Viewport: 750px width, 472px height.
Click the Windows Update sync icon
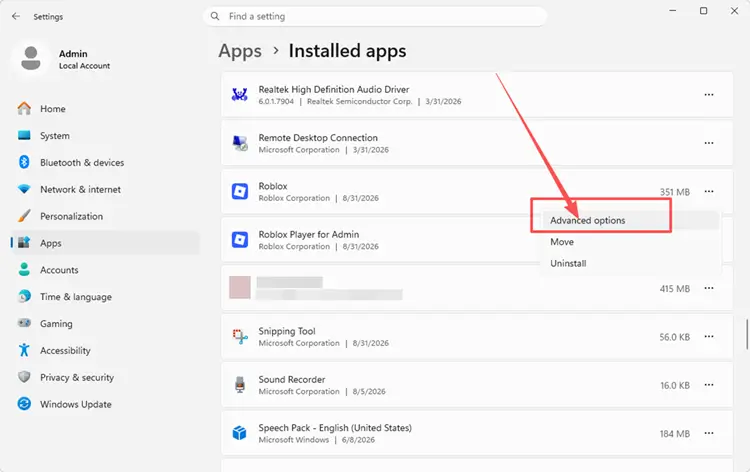(x=24, y=404)
